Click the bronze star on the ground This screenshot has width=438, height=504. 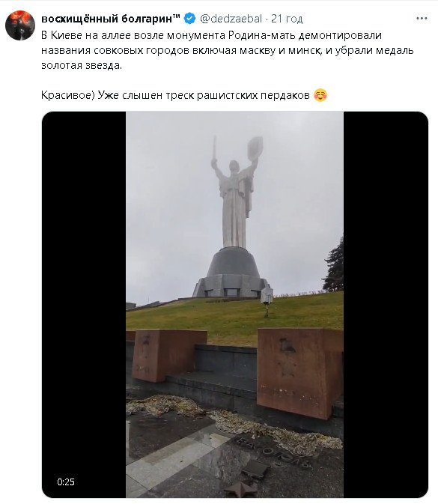(240, 490)
